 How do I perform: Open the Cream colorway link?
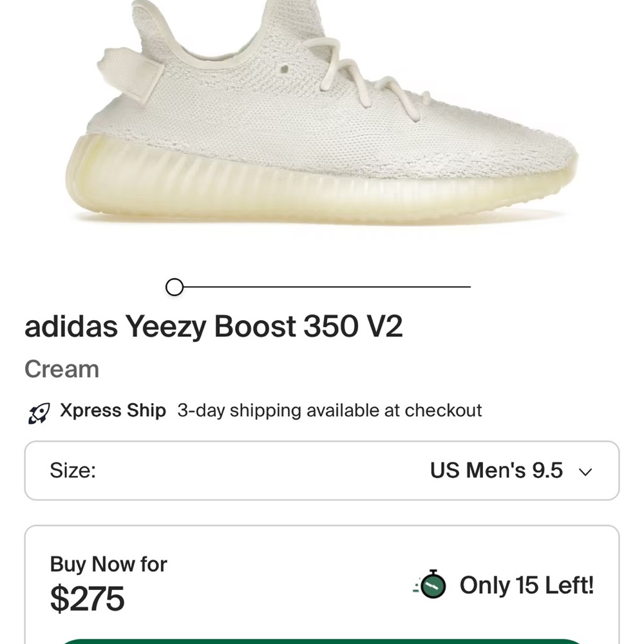pos(61,369)
